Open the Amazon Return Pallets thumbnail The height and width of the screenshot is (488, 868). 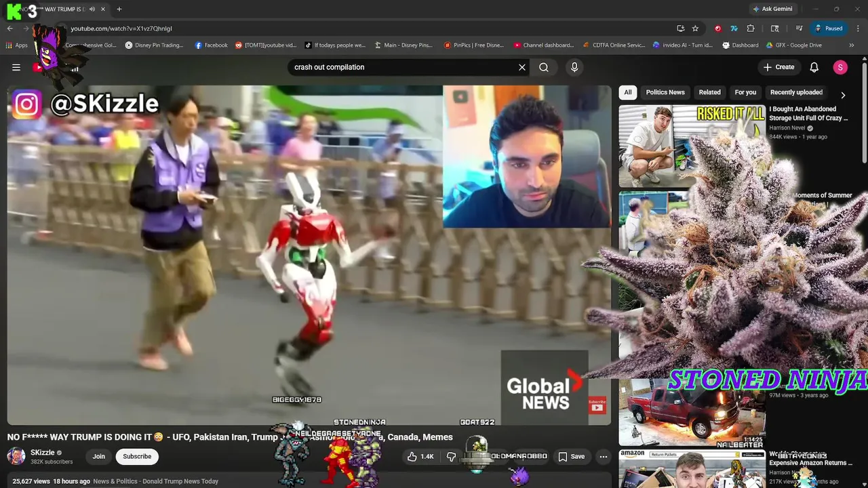click(x=692, y=468)
